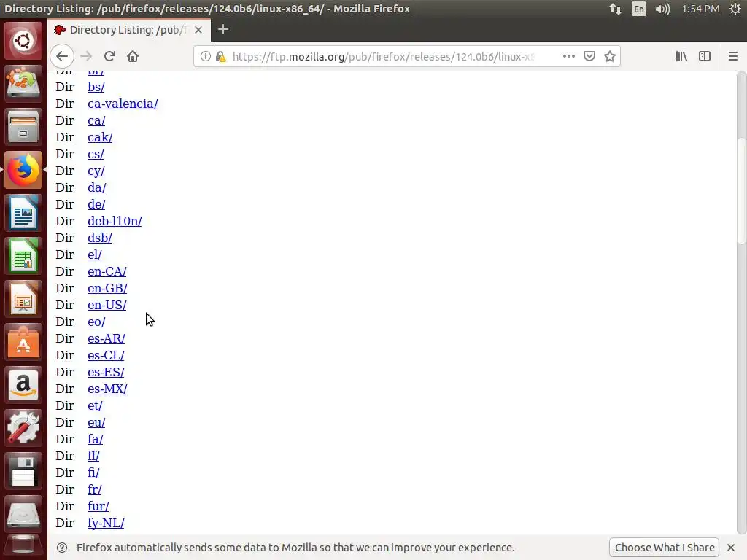The width and height of the screenshot is (747, 560).
Task: Open the cak/ directory link
Action: (x=100, y=137)
